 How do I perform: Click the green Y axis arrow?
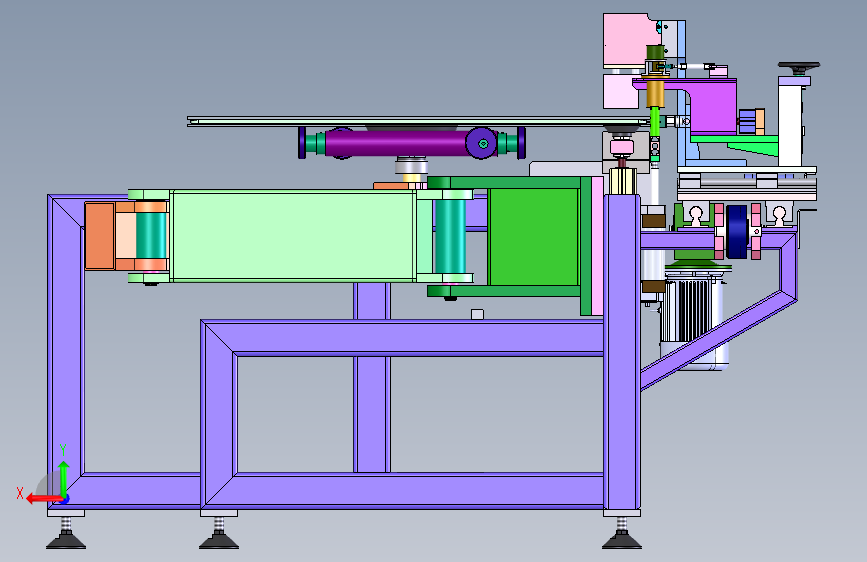(x=64, y=478)
